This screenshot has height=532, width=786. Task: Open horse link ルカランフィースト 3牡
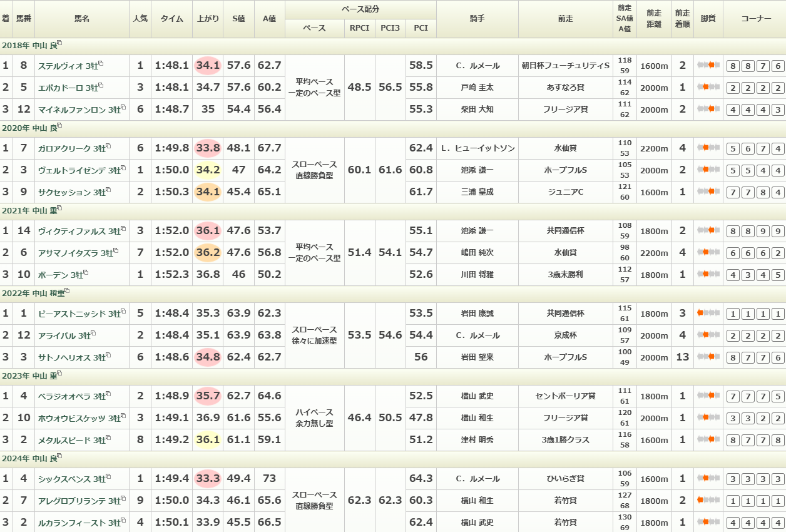[71, 523]
